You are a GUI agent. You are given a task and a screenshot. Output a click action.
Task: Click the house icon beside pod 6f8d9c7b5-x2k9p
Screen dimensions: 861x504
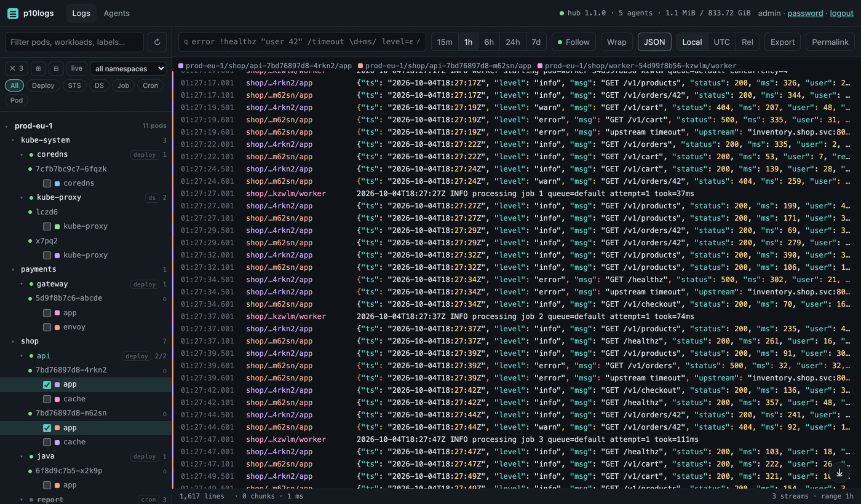tap(164, 471)
